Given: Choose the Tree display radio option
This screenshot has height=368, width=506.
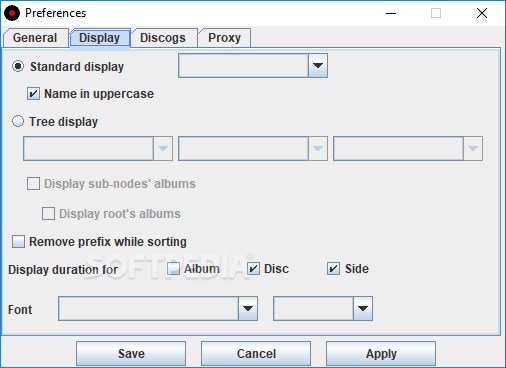Looking at the screenshot, I should tap(18, 121).
